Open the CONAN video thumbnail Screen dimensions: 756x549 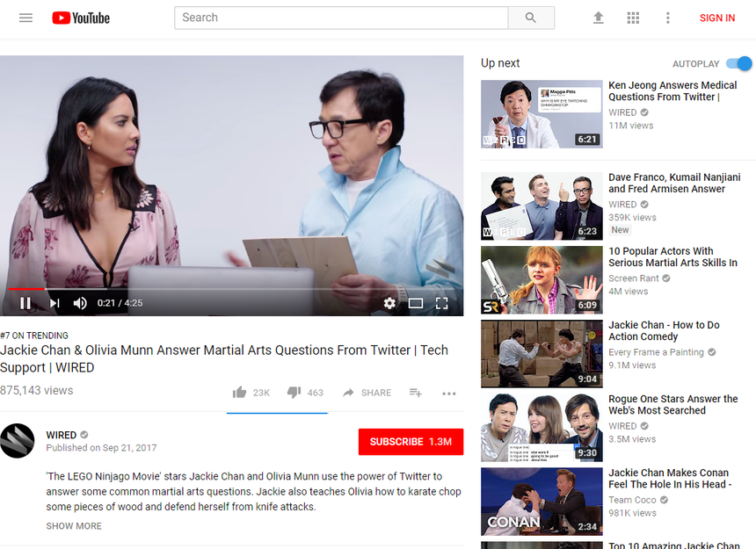pyautogui.click(x=542, y=502)
